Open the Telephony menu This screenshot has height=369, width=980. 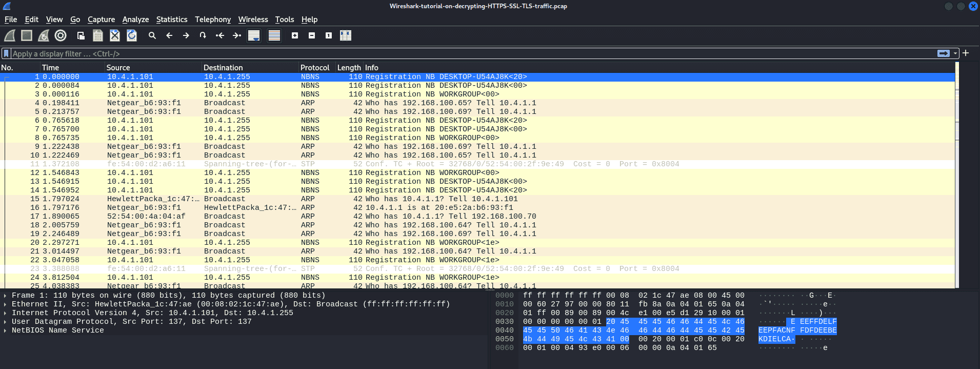(x=213, y=20)
